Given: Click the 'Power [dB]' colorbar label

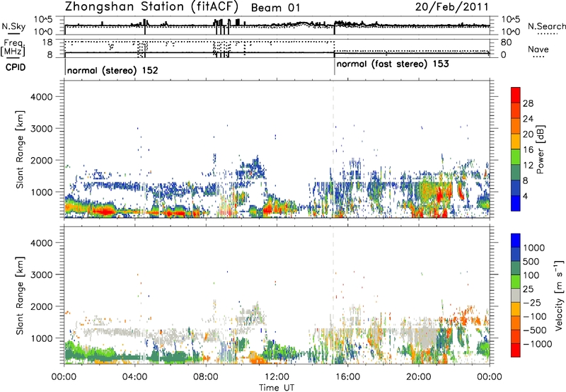Looking at the screenshot, I should click(x=540, y=149).
